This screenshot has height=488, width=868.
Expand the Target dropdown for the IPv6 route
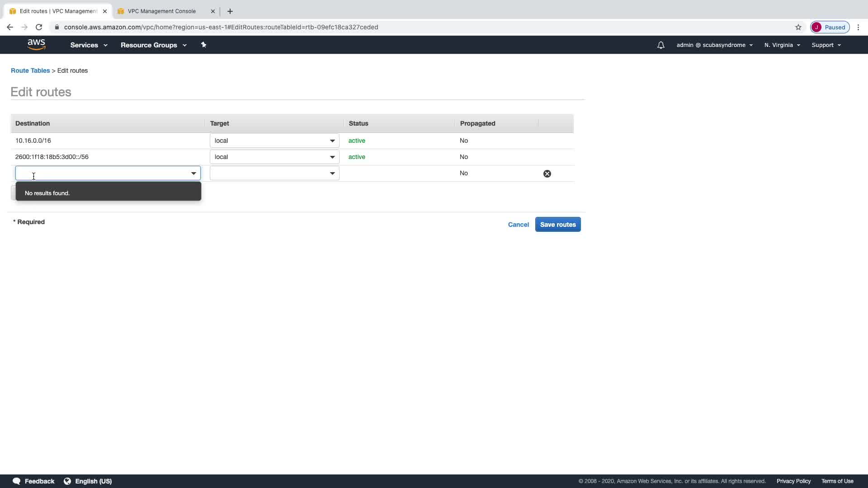coord(274,157)
